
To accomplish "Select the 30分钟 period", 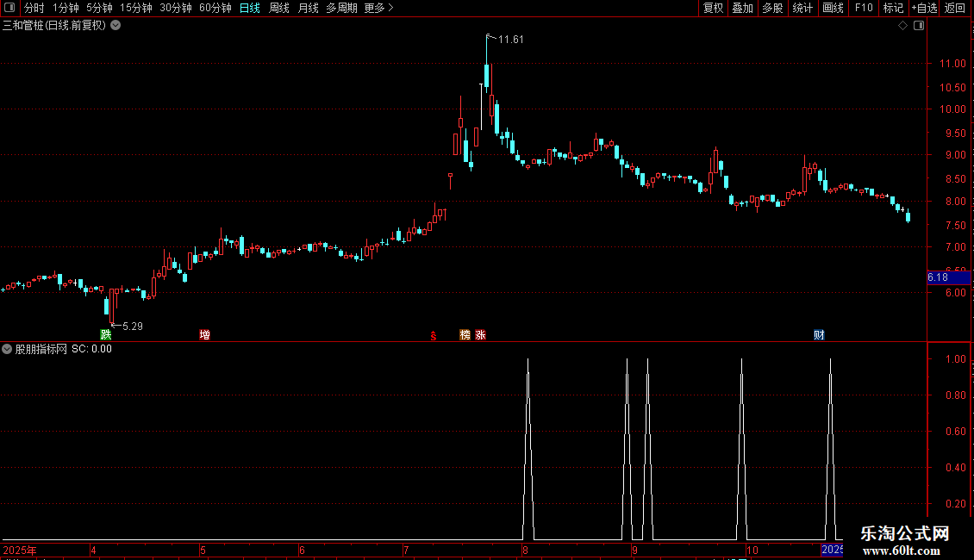I will [x=176, y=8].
